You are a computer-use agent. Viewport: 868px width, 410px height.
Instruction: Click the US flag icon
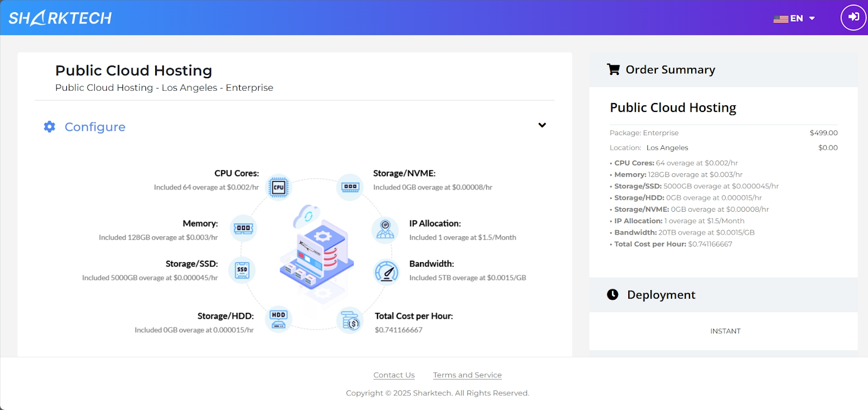pyautogui.click(x=781, y=19)
